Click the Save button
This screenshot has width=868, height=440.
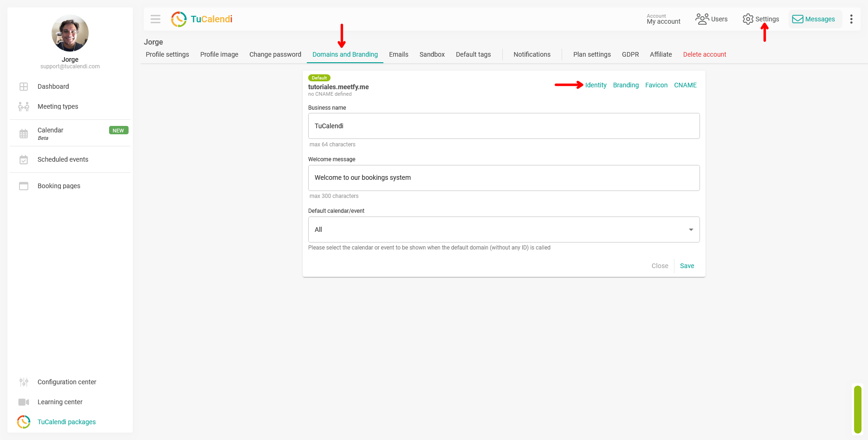[x=687, y=266]
